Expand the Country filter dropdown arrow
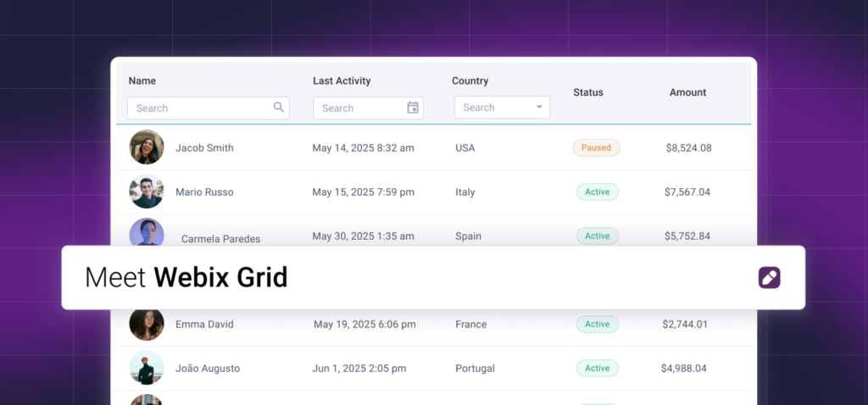The width and height of the screenshot is (868, 405). pos(539,108)
